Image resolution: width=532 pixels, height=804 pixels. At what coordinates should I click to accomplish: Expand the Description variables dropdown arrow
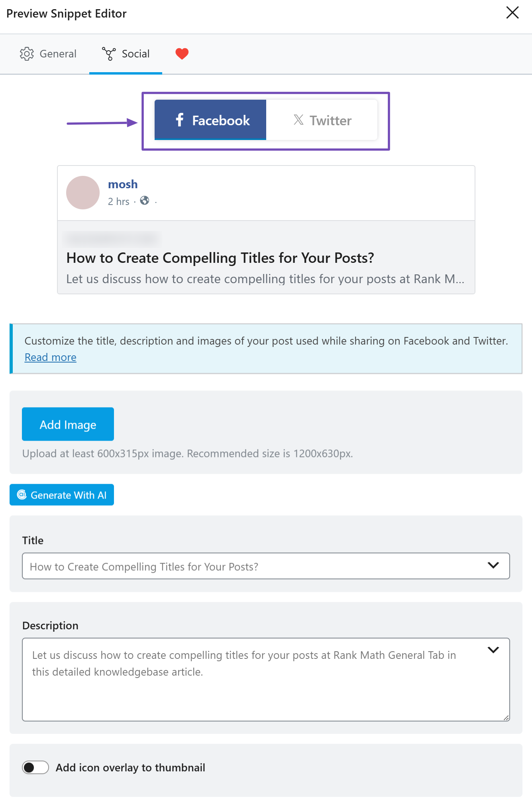click(x=493, y=650)
